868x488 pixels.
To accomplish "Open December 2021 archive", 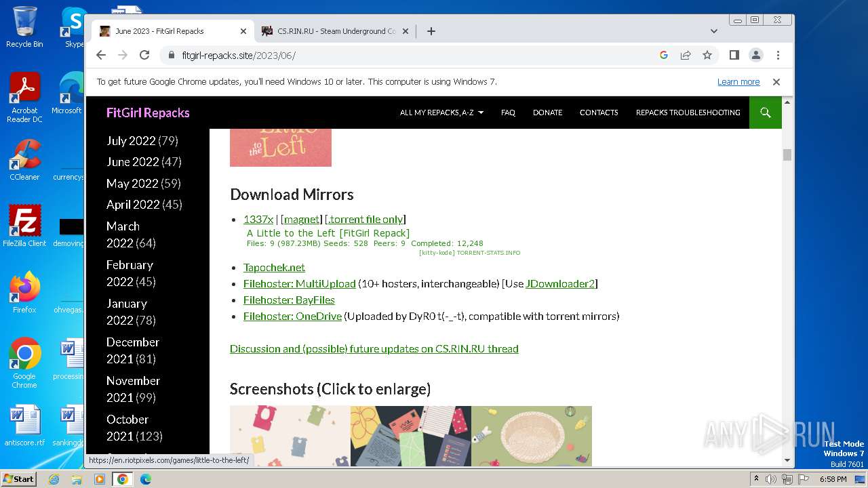I will point(132,350).
